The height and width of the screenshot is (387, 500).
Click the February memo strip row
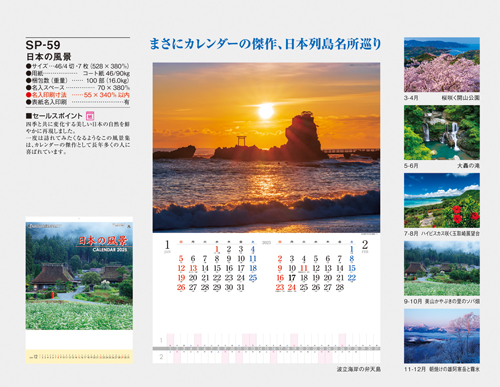click(266, 357)
